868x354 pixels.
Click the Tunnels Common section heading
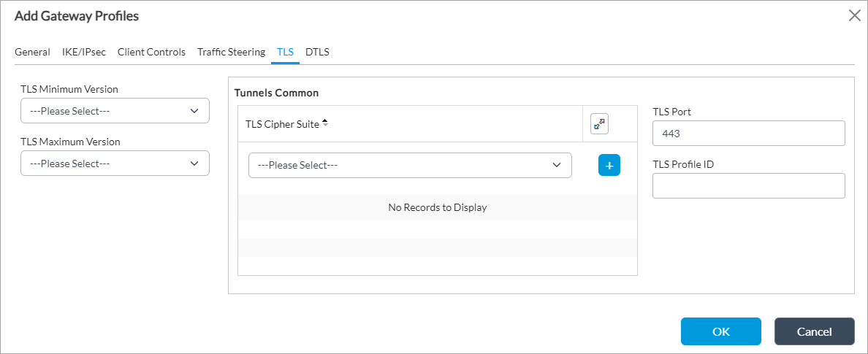[276, 93]
